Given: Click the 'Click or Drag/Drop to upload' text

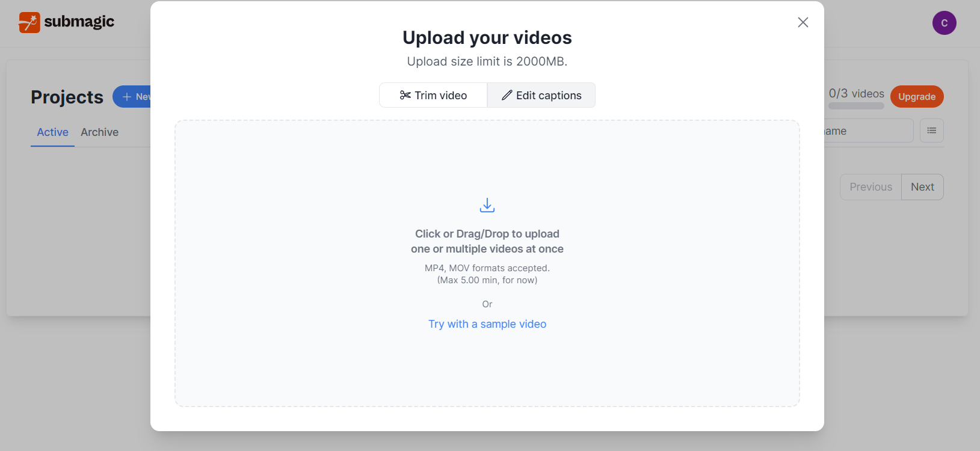Looking at the screenshot, I should [487, 234].
